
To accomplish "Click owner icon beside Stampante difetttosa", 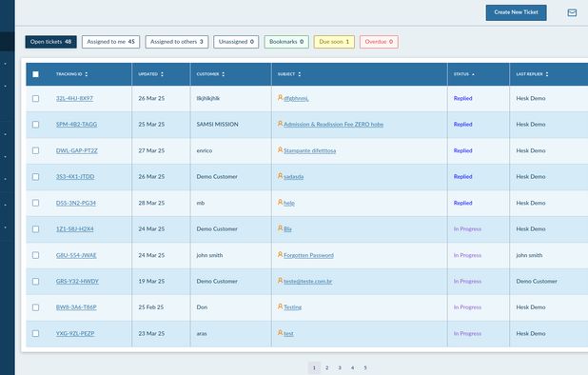I will pyautogui.click(x=280, y=150).
